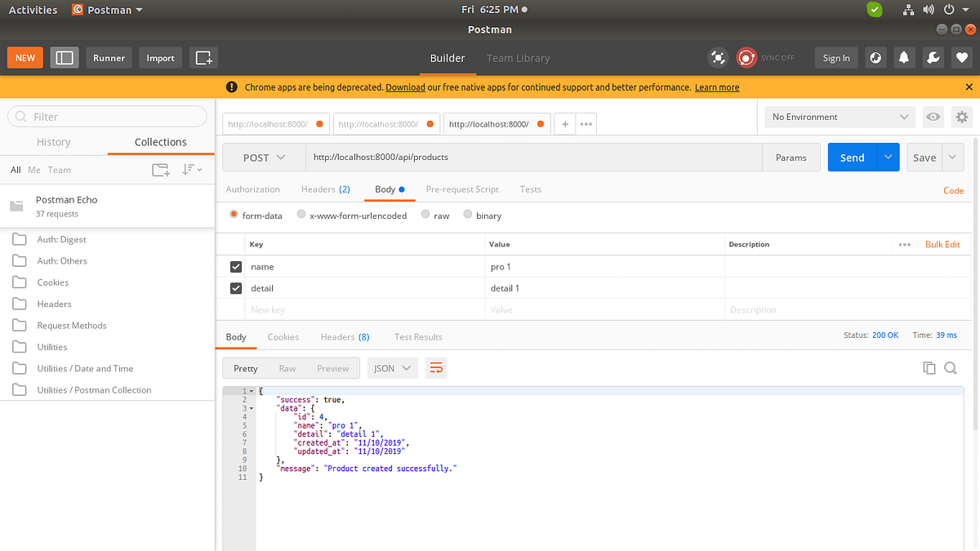Search the response with the magnifier icon
980x551 pixels.
pyautogui.click(x=950, y=367)
